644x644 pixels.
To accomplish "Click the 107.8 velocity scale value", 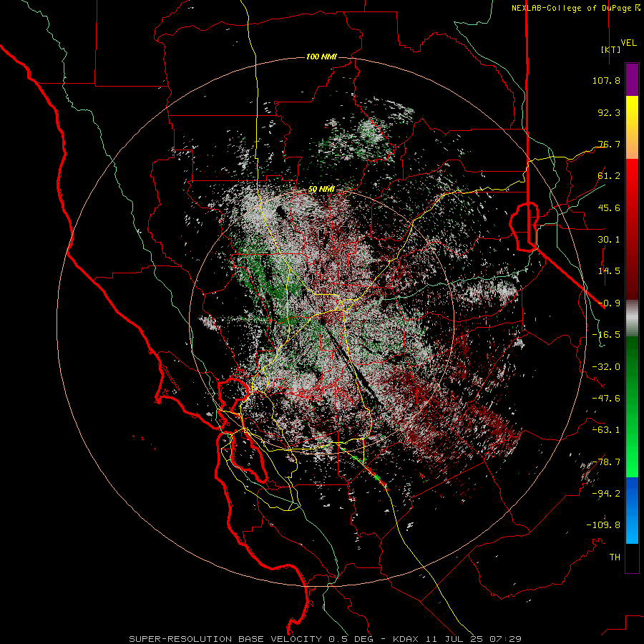I will pyautogui.click(x=606, y=80).
